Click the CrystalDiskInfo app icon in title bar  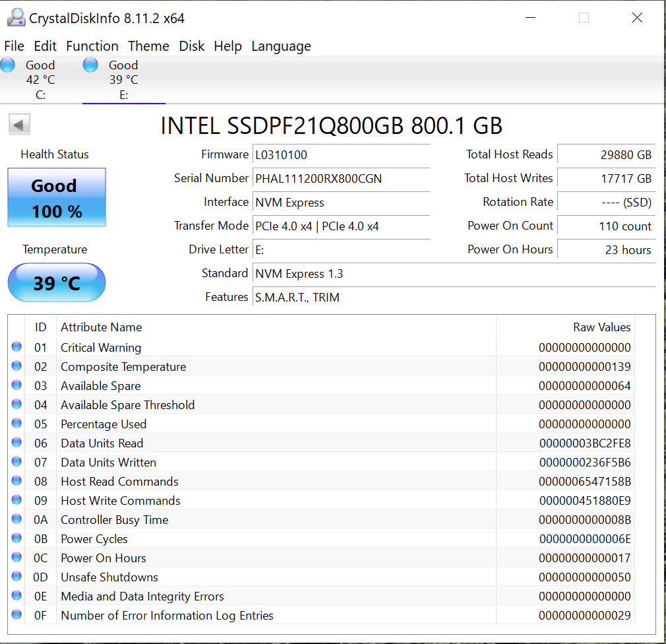pos(16,18)
